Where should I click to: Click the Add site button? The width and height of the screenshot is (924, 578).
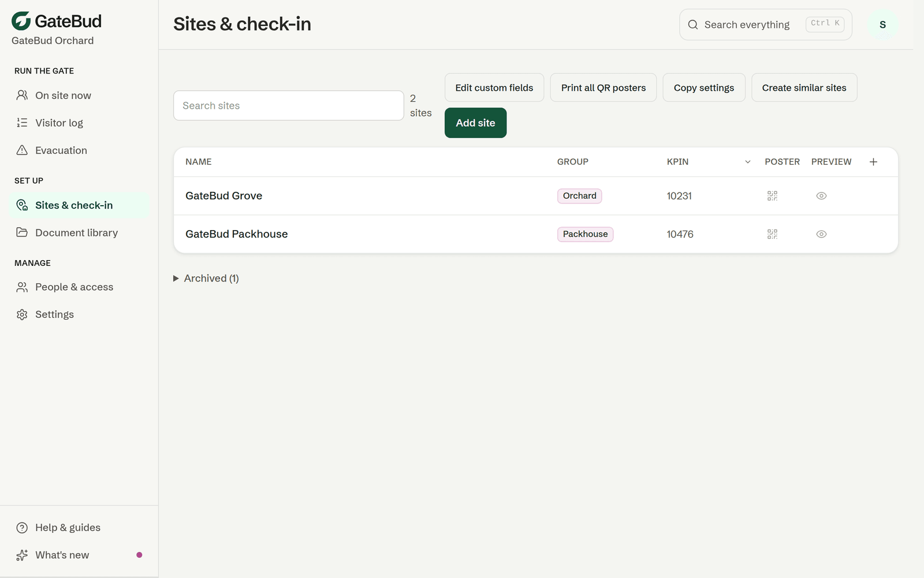coord(475,123)
